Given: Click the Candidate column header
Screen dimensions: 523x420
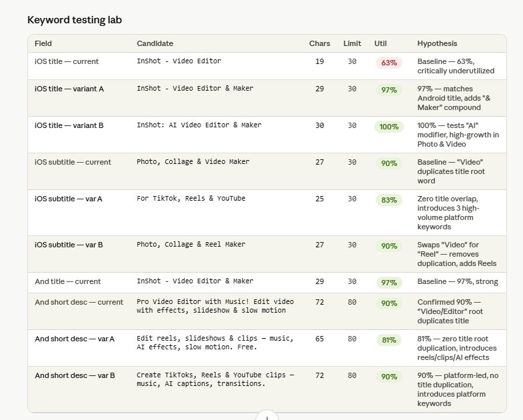Looking at the screenshot, I should 155,43.
